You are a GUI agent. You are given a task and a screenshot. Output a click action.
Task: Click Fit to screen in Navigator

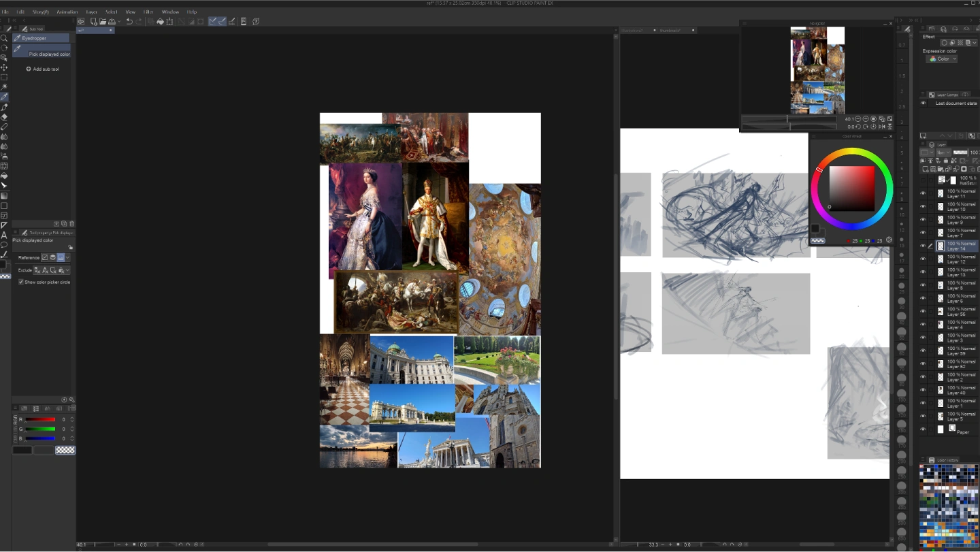889,118
